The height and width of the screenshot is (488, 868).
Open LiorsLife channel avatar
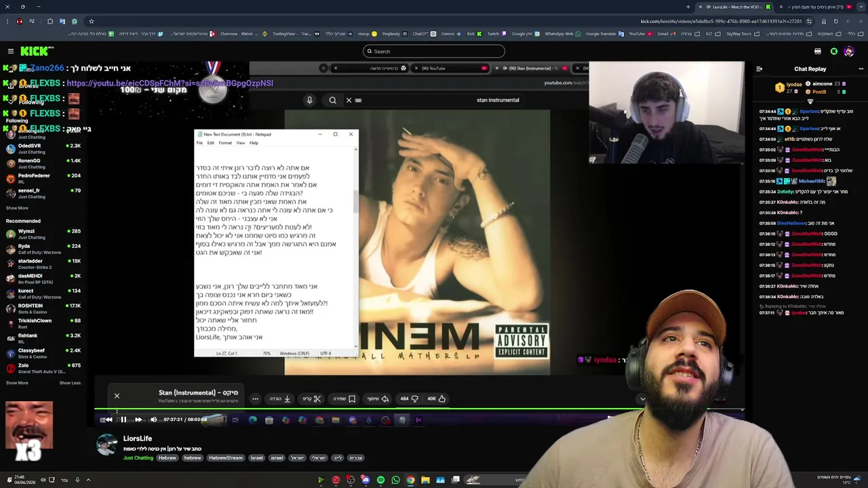tap(106, 444)
